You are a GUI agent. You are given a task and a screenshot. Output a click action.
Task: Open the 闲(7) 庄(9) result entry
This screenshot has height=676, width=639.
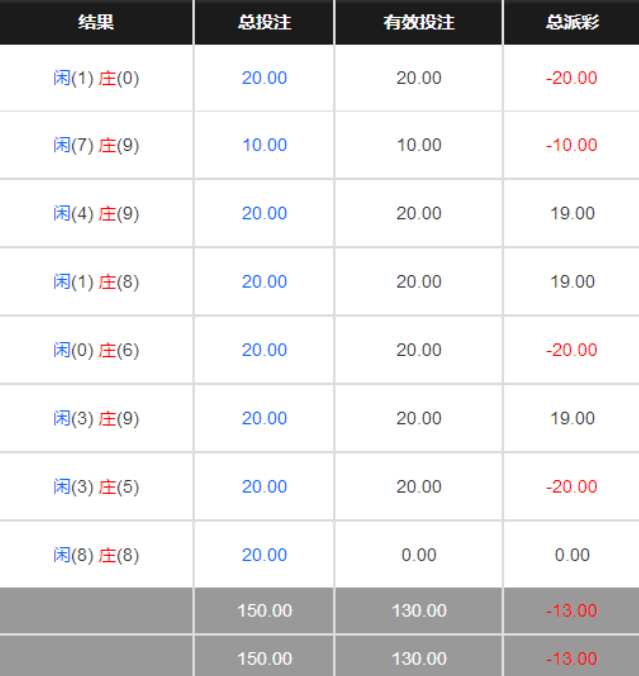(96, 145)
